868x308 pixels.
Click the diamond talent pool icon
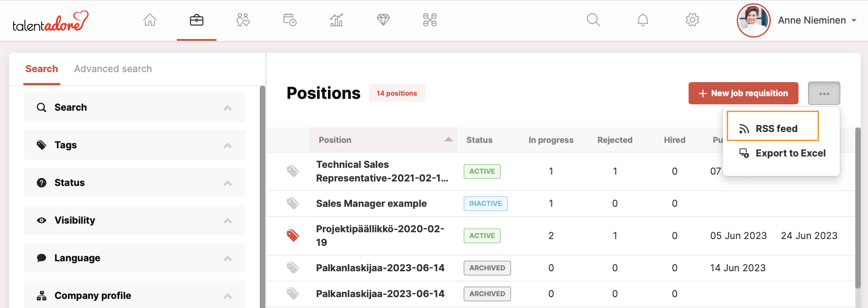click(383, 20)
